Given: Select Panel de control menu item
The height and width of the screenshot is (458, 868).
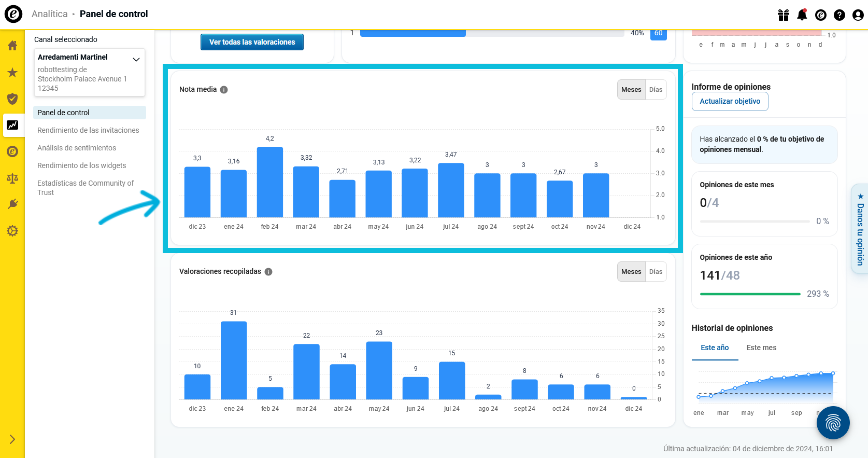Looking at the screenshot, I should [x=90, y=113].
